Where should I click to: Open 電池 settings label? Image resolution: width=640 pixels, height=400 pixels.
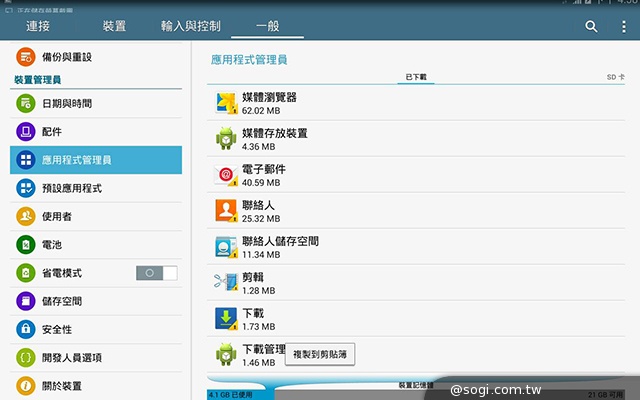(x=52, y=245)
